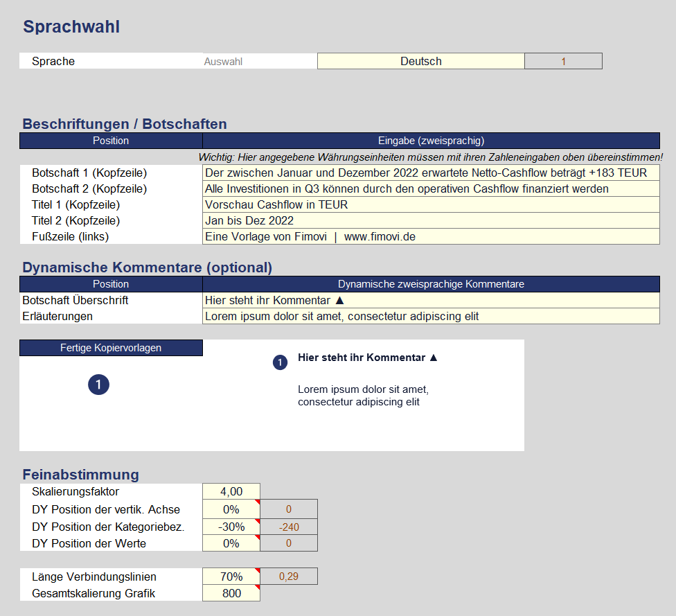Select the -30% Kategoriebez. cell
The width and height of the screenshot is (676, 616).
click(x=231, y=527)
